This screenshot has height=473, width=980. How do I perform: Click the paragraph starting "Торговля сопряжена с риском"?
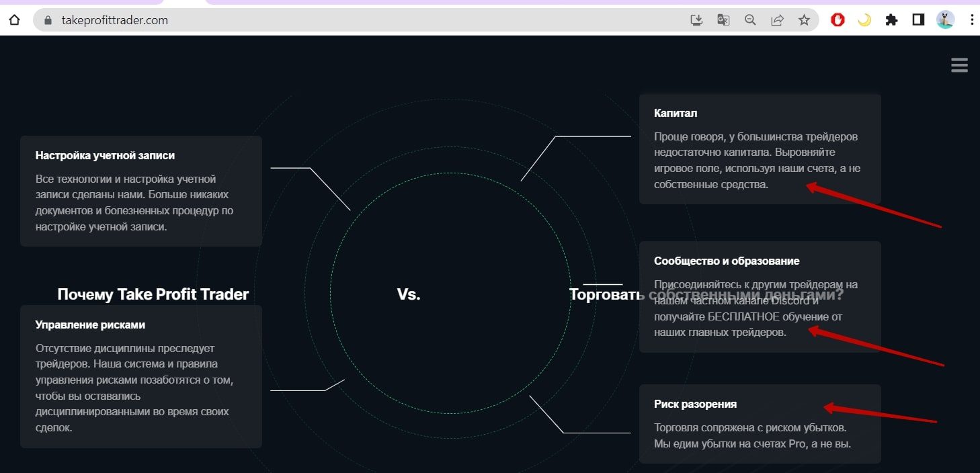tap(753, 435)
